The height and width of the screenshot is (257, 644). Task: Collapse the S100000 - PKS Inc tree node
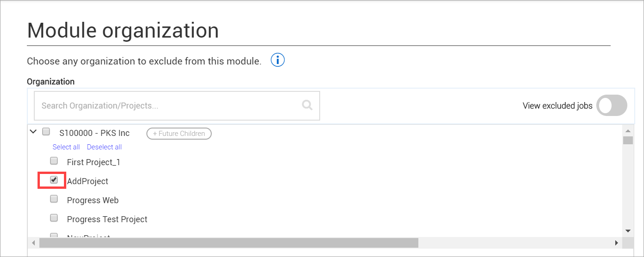[x=33, y=132]
